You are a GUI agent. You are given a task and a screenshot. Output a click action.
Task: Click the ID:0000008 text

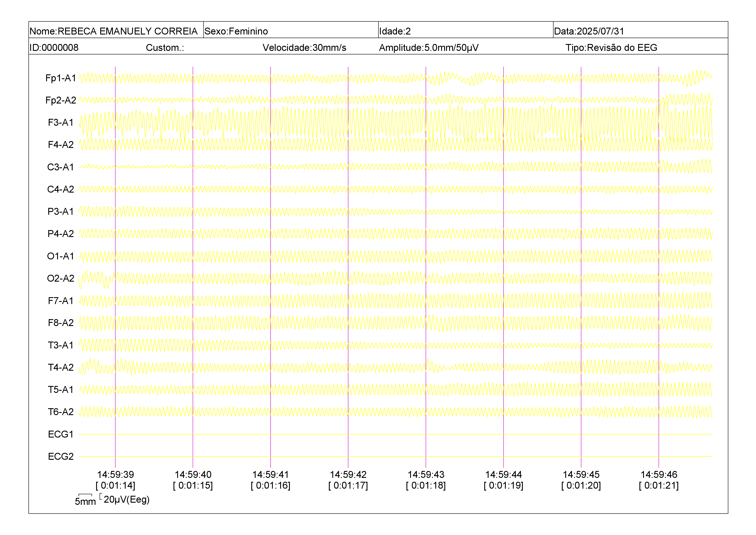[54, 48]
